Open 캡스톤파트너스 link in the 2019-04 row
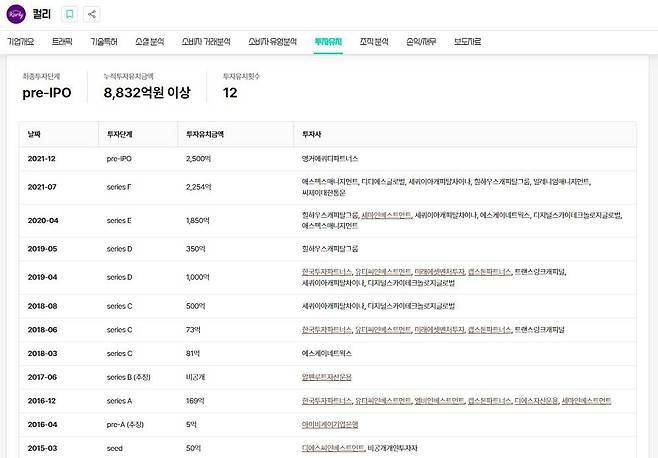The width and height of the screenshot is (658, 458). (x=489, y=272)
